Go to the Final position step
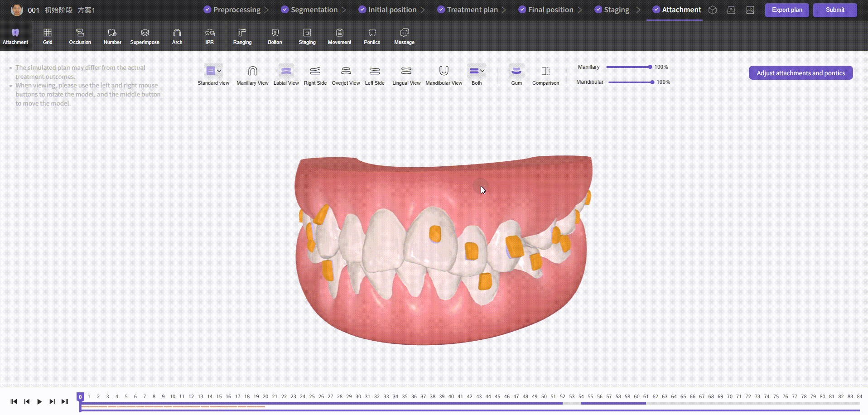This screenshot has width=868, height=415. coord(546,10)
